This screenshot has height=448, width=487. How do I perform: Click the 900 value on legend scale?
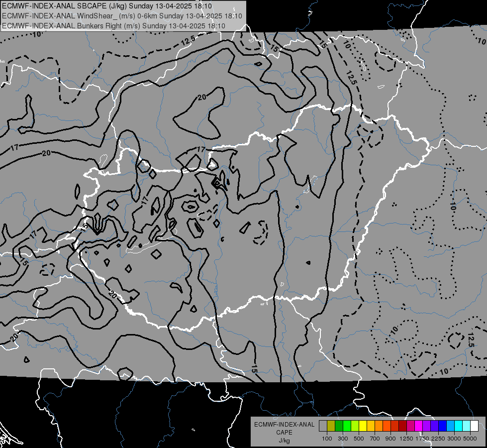390,439
